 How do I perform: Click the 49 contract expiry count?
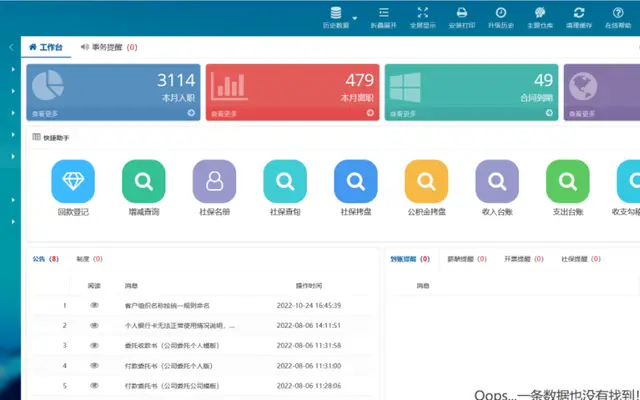point(543,80)
